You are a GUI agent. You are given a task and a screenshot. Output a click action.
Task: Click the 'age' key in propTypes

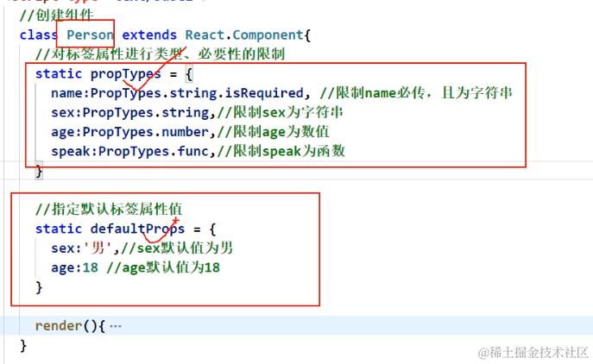coord(62,132)
